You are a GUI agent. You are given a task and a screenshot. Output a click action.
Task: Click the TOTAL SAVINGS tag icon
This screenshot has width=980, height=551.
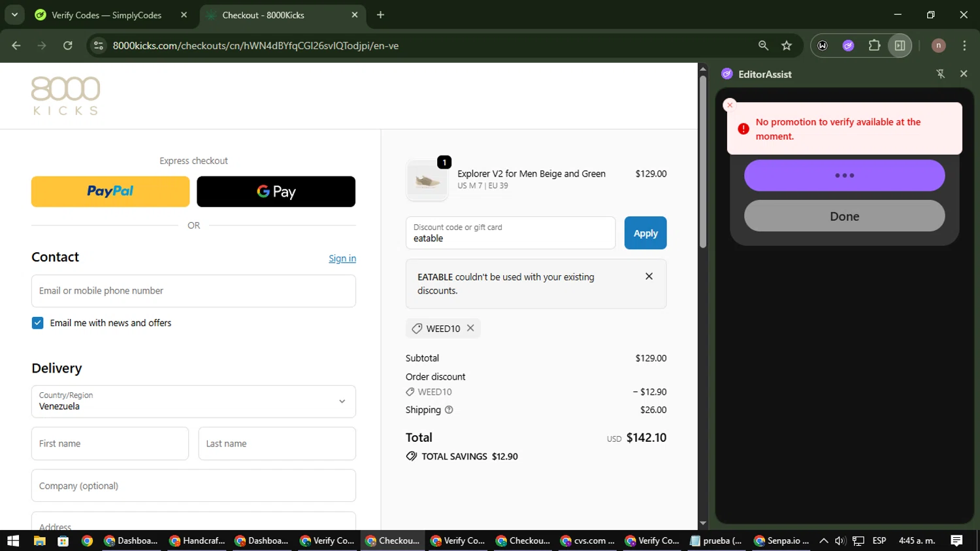coord(412,456)
